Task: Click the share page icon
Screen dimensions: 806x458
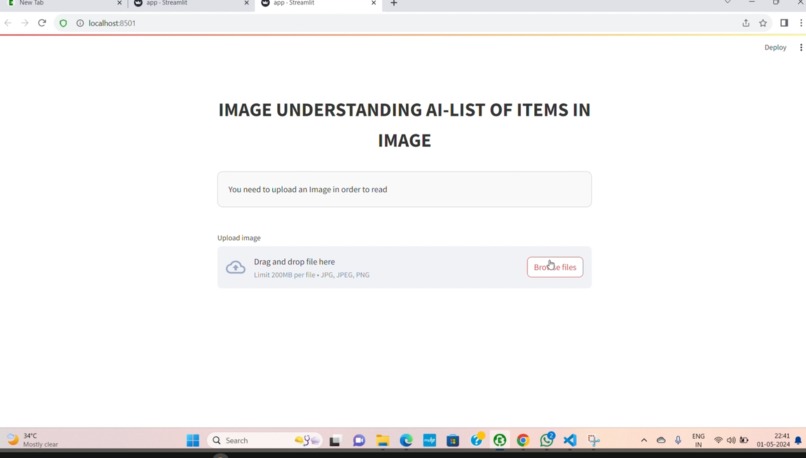Action: pyautogui.click(x=746, y=23)
